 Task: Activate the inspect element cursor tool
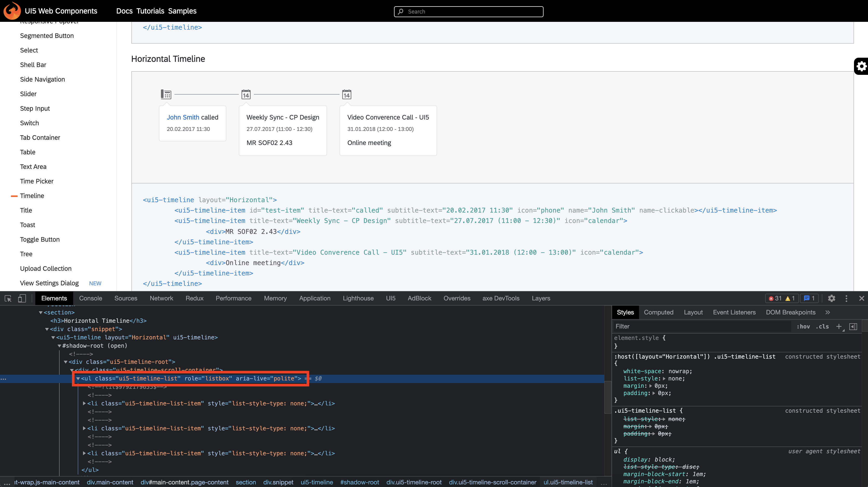tap(8, 299)
